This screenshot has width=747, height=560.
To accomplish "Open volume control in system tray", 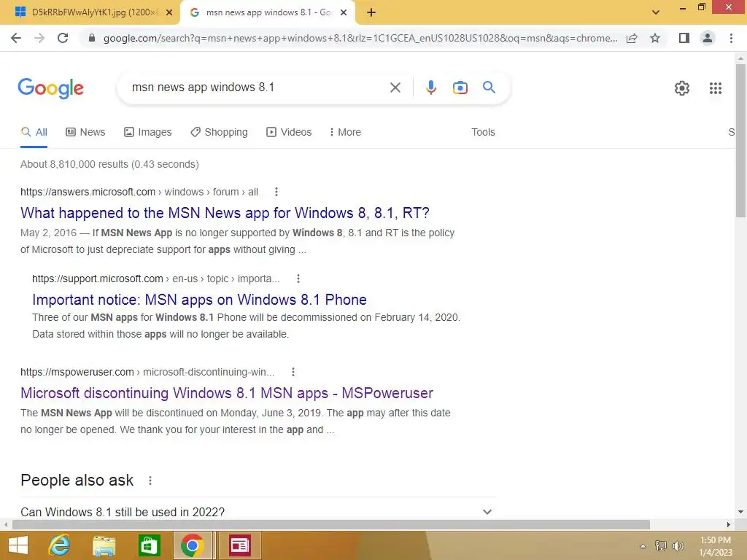I will (x=678, y=545).
